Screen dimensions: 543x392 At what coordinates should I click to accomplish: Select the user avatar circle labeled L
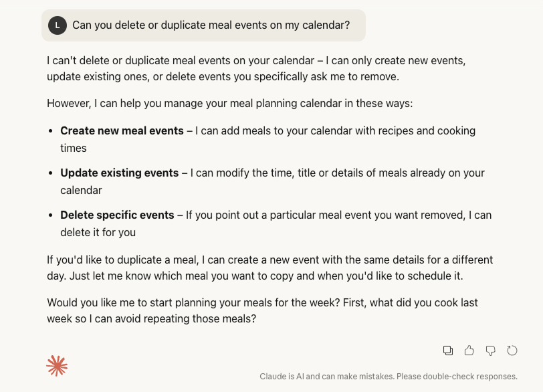pyautogui.click(x=58, y=25)
